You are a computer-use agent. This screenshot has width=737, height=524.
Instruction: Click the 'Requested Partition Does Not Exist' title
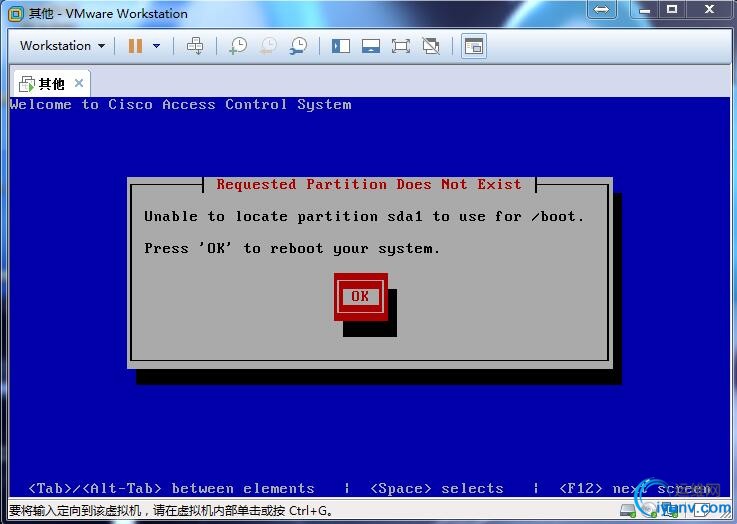click(x=369, y=184)
